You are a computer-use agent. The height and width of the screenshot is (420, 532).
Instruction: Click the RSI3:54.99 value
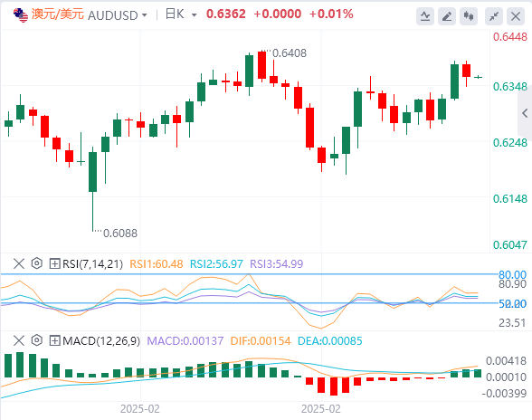click(x=277, y=263)
